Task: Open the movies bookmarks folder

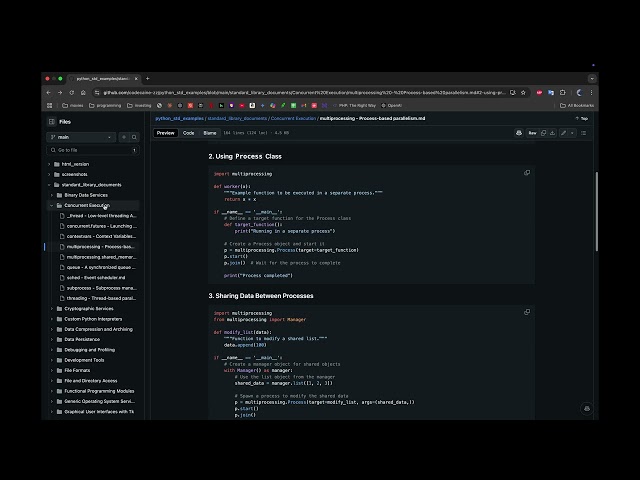Action: coord(73,105)
